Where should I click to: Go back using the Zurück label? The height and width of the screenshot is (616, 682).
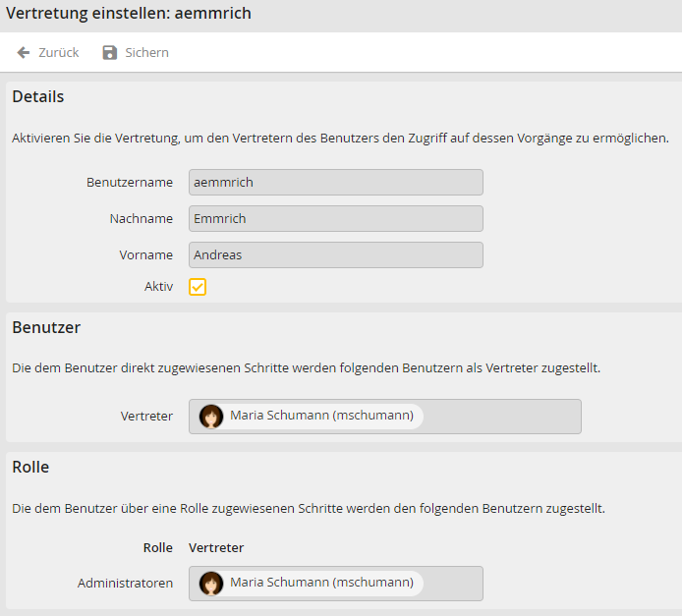59,53
